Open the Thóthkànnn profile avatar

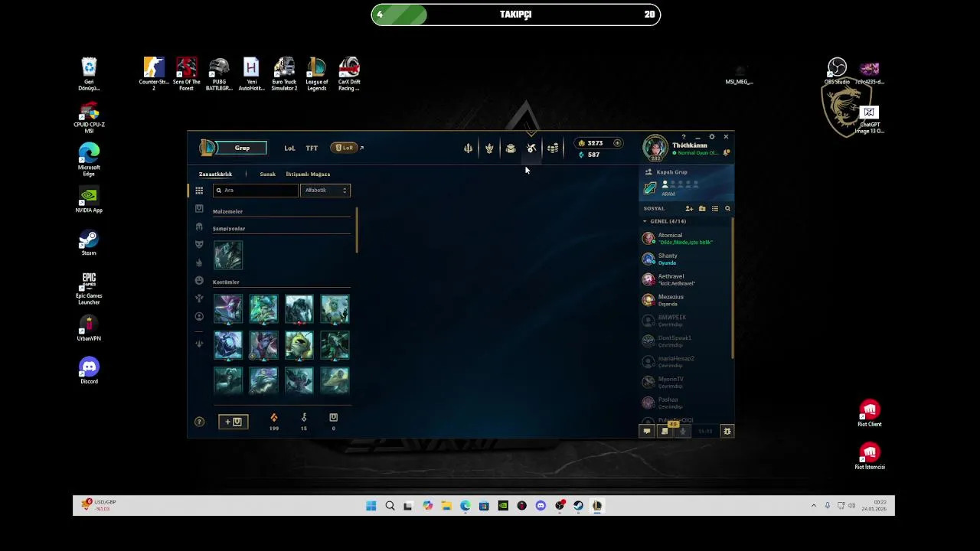tap(655, 148)
